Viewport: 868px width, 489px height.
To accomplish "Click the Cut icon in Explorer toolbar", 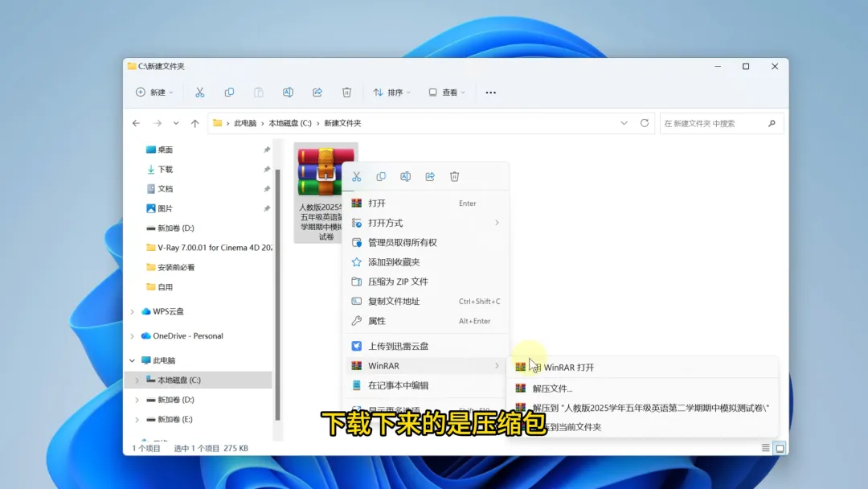I will click(200, 92).
